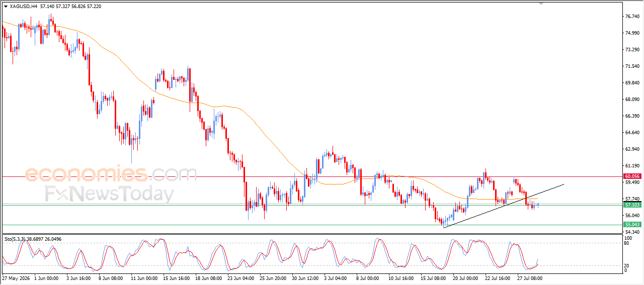The image size is (644, 285).
Task: Click the 62.940 price axis label
Action: 632,149
